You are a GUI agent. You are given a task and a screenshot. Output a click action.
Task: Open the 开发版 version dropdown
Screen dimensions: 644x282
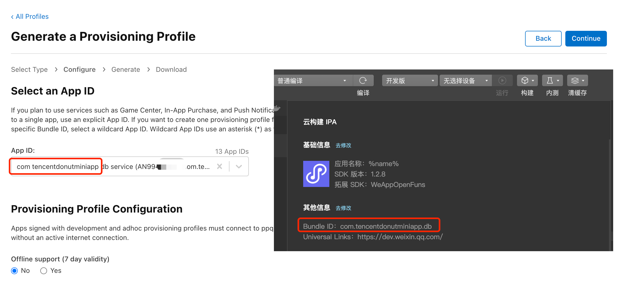tap(410, 80)
